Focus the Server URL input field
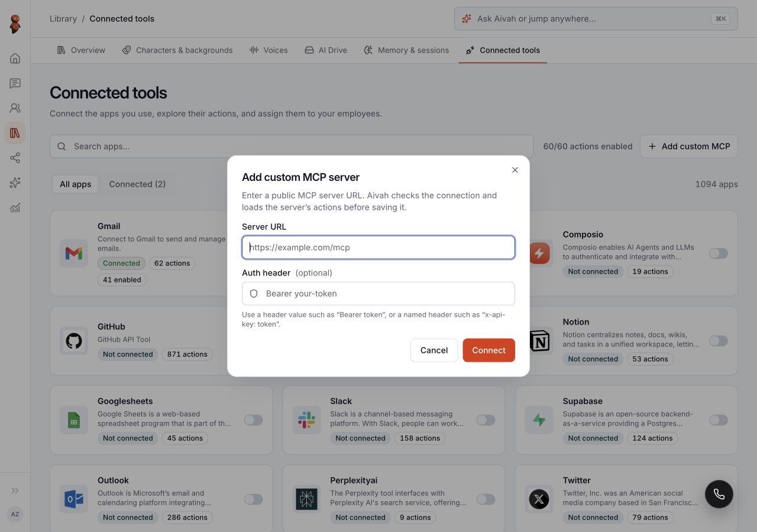This screenshot has height=532, width=757. tap(378, 248)
